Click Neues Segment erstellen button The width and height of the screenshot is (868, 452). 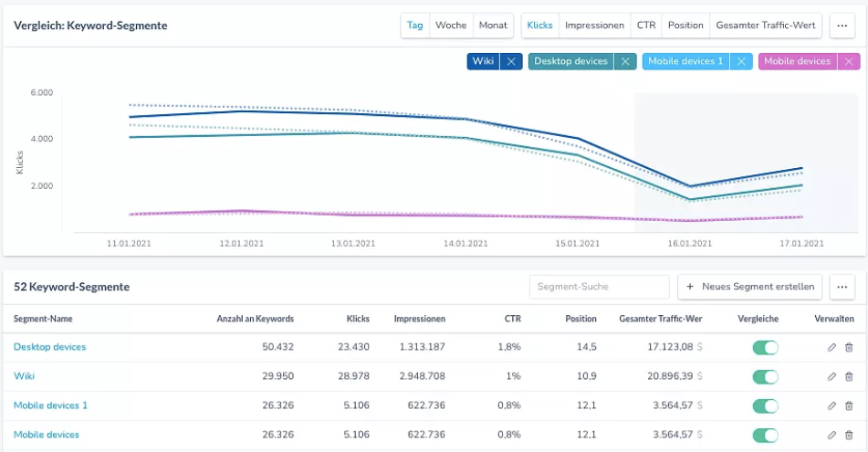click(x=749, y=287)
